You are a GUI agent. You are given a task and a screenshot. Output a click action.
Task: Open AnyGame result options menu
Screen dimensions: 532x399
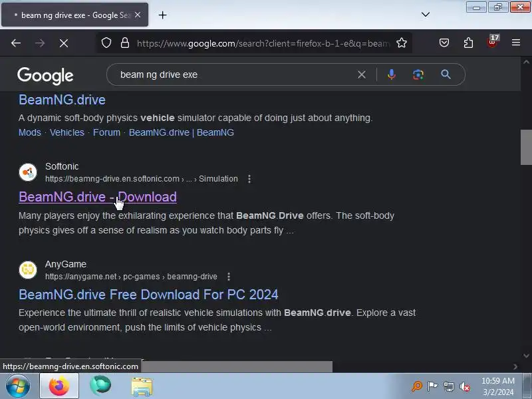(229, 277)
